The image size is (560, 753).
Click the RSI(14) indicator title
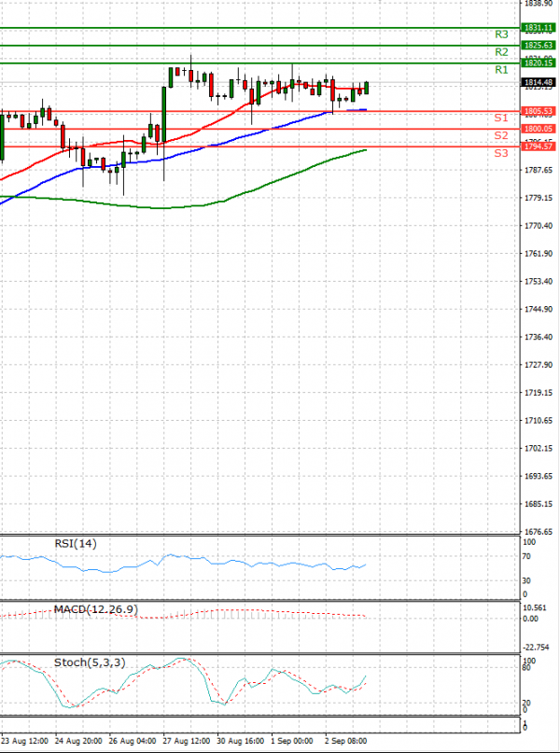pyautogui.click(x=76, y=544)
